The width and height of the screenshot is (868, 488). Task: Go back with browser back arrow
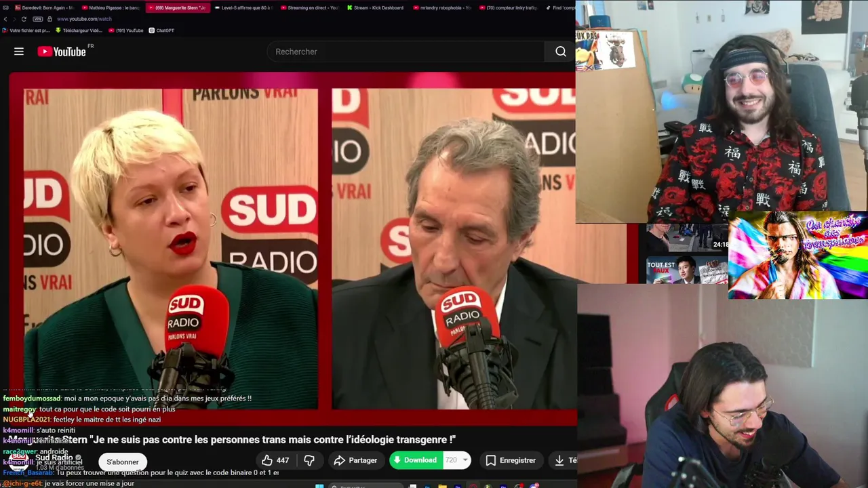(5, 19)
